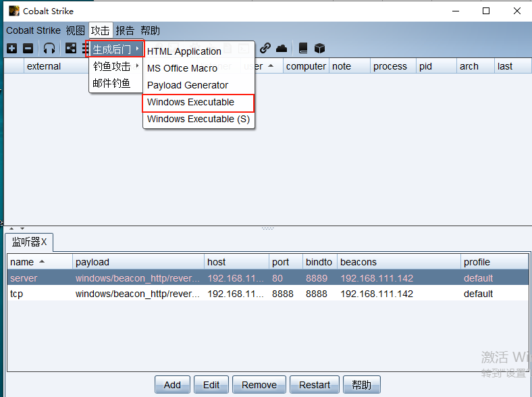The height and width of the screenshot is (397, 532).
Task: Click the Restart listener button
Action: click(315, 385)
